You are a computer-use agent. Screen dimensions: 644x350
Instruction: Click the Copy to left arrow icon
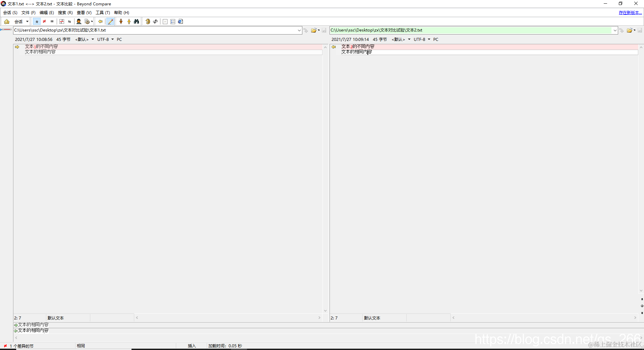pos(100,21)
